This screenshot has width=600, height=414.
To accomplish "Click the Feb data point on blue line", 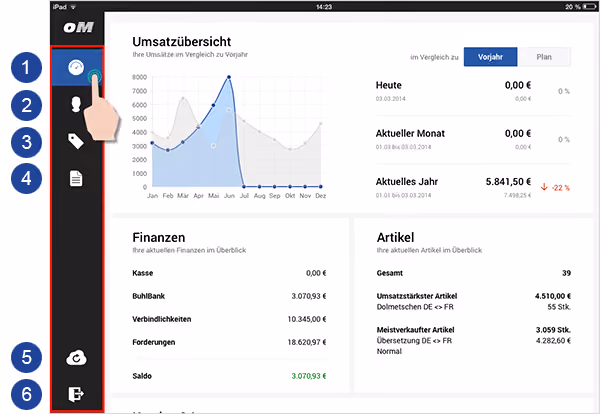I will 168,150.
